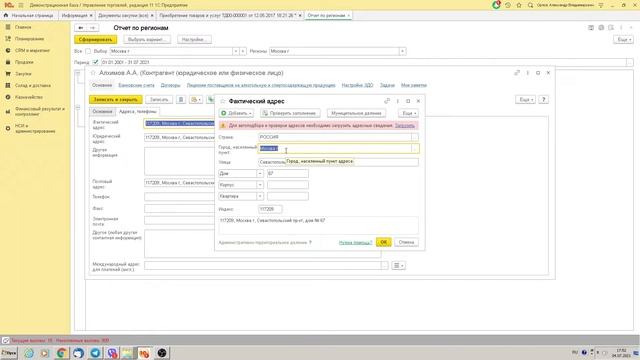Click the question mark next to Административно-территориальное деление
The width and height of the screenshot is (640, 360).
click(310, 242)
